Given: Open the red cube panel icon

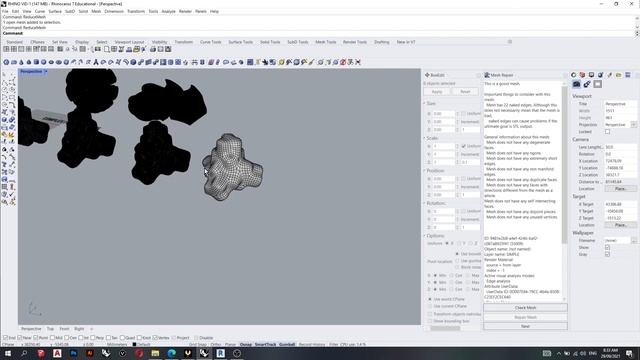Looking at the screenshot, I should [x=582, y=75].
